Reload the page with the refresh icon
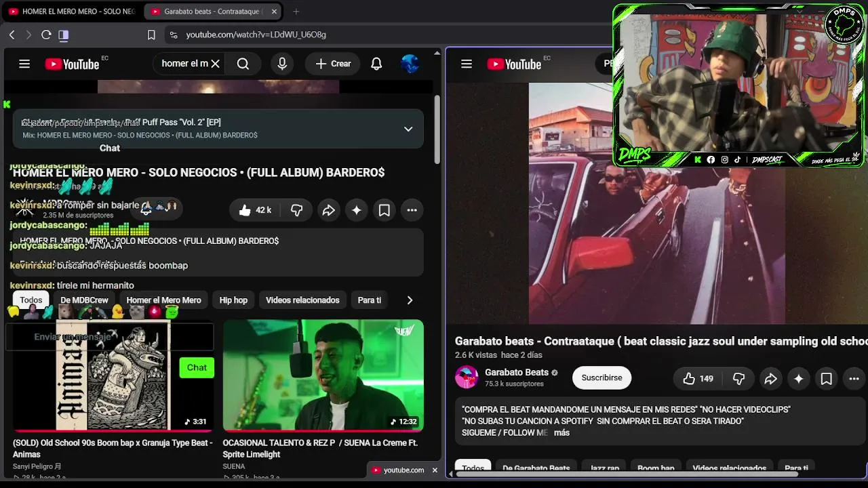Screen dimensions: 868x488 click(x=46, y=35)
